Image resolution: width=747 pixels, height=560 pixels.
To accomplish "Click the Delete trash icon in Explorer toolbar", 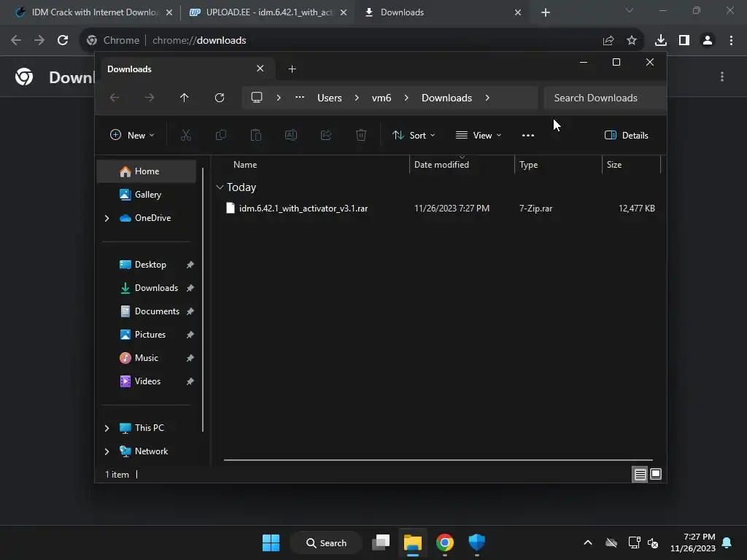I will 361,135.
